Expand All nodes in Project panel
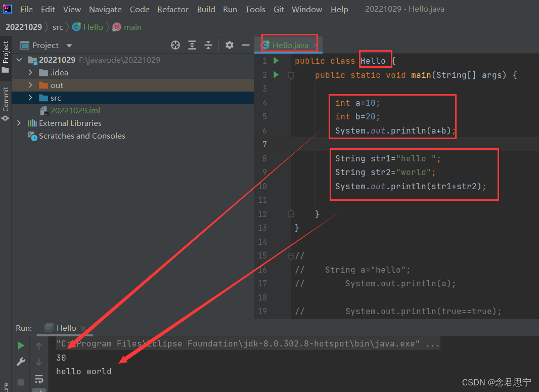This screenshot has width=539, height=392. [x=192, y=45]
